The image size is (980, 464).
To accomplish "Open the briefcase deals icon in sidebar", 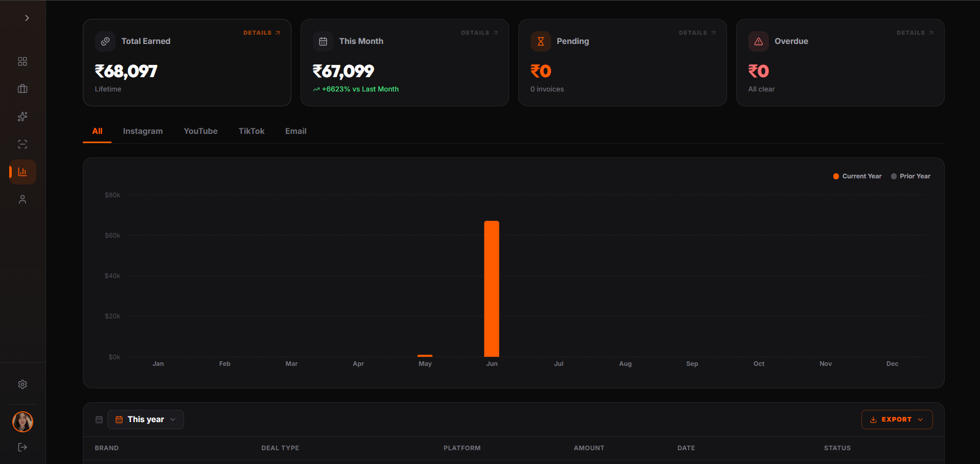I will pos(22,89).
